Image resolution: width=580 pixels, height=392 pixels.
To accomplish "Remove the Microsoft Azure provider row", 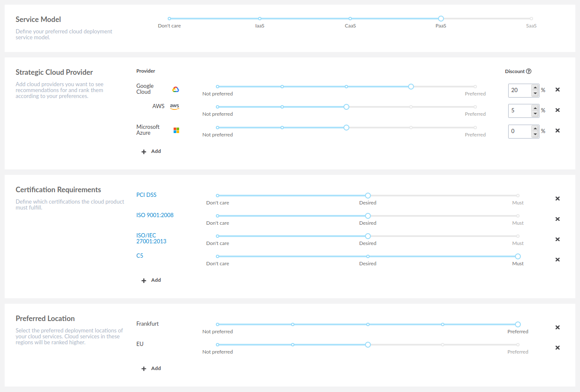I will [x=557, y=131].
